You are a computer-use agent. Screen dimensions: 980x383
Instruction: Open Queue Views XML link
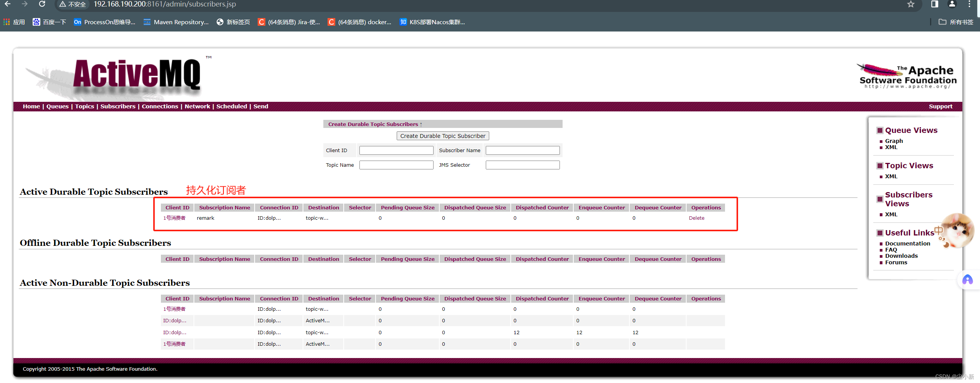point(891,147)
